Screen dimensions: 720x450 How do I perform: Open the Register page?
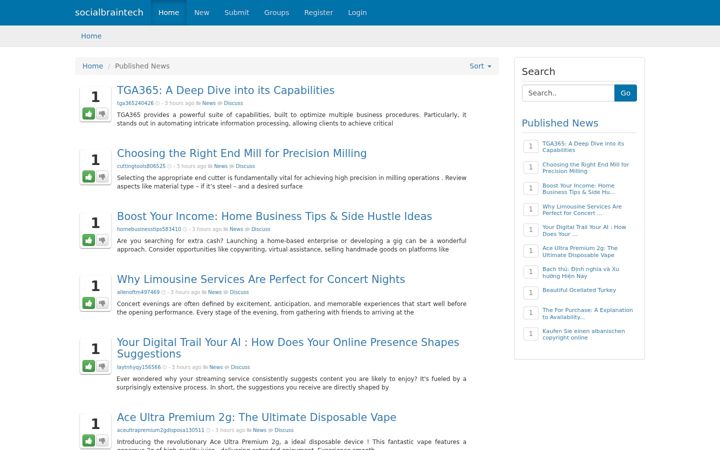(x=318, y=12)
